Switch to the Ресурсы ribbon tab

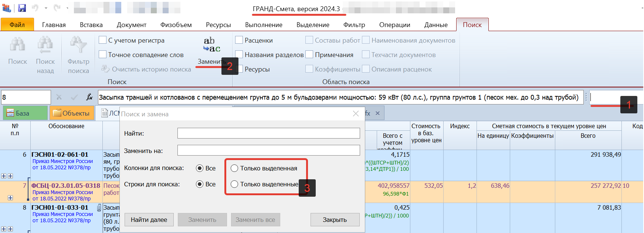[218, 25]
